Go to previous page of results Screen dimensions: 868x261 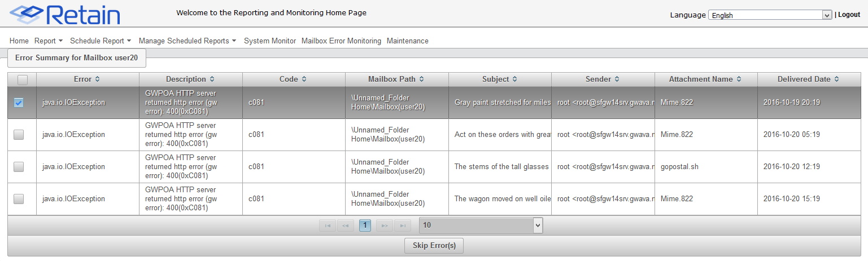346,226
